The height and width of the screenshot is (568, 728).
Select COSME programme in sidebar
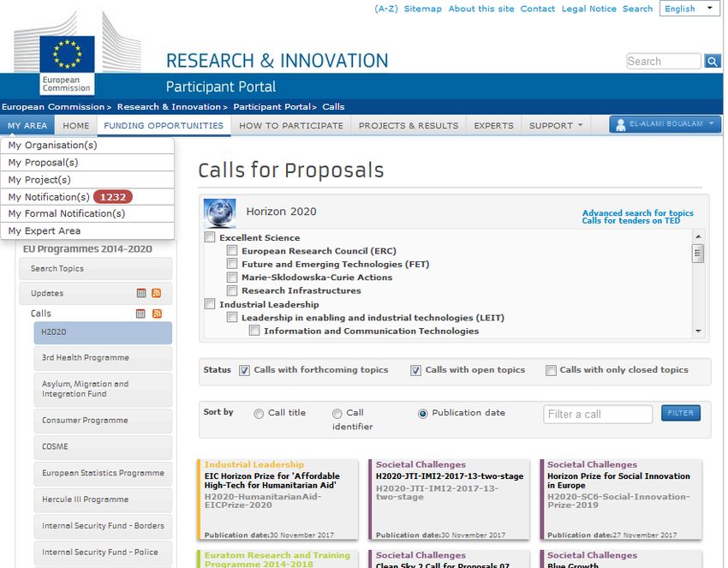click(x=103, y=447)
